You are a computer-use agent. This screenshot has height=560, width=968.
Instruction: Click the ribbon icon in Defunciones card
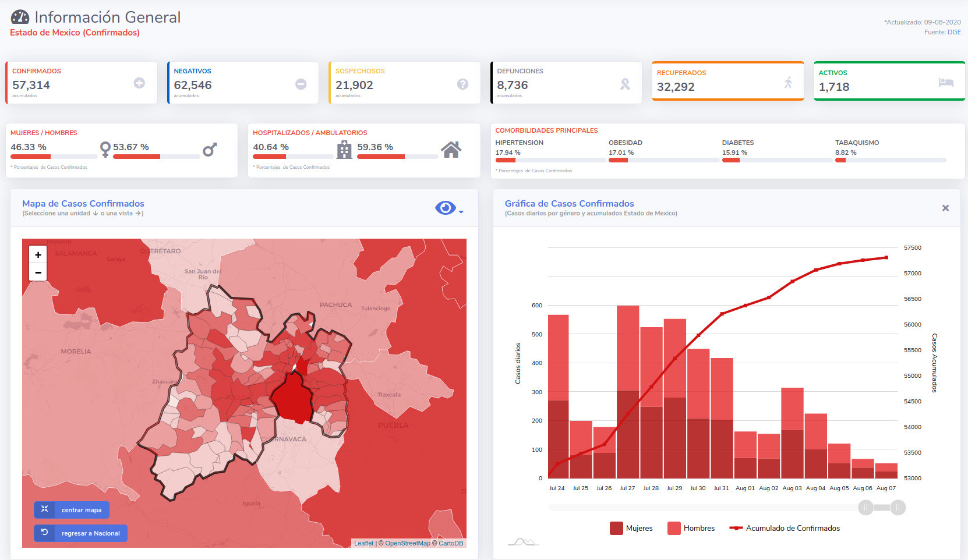(625, 84)
